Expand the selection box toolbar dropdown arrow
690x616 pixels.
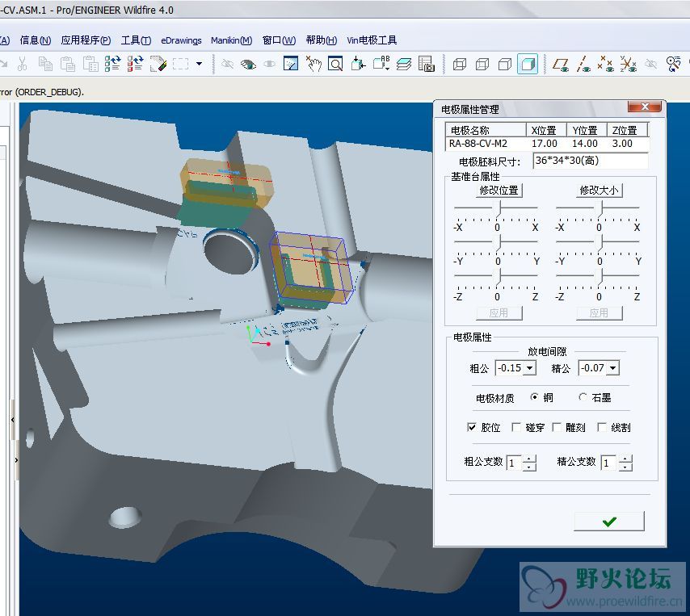click(x=199, y=64)
